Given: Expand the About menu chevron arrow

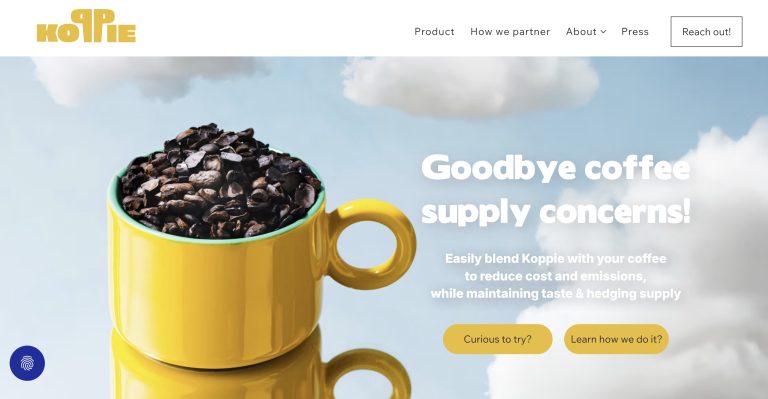Looking at the screenshot, I should point(603,32).
